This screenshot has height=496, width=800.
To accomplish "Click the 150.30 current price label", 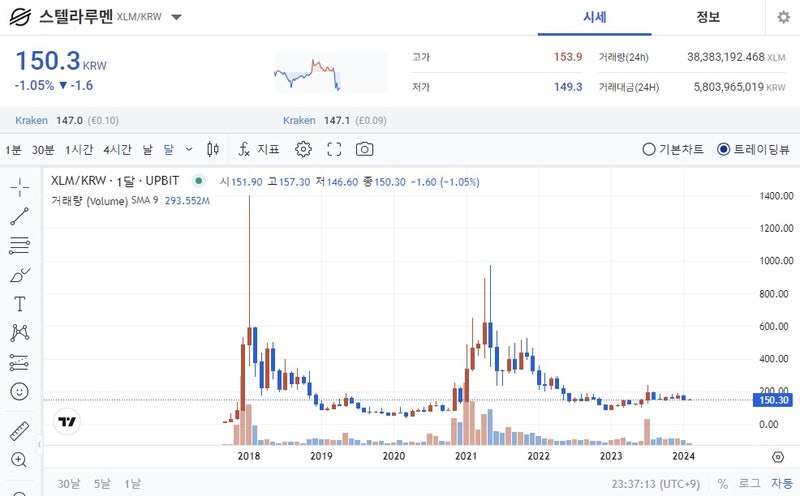I will tap(773, 400).
